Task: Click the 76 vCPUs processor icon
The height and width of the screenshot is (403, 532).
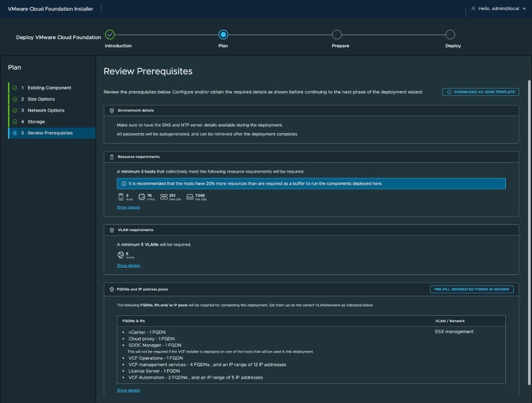Action: point(141,197)
